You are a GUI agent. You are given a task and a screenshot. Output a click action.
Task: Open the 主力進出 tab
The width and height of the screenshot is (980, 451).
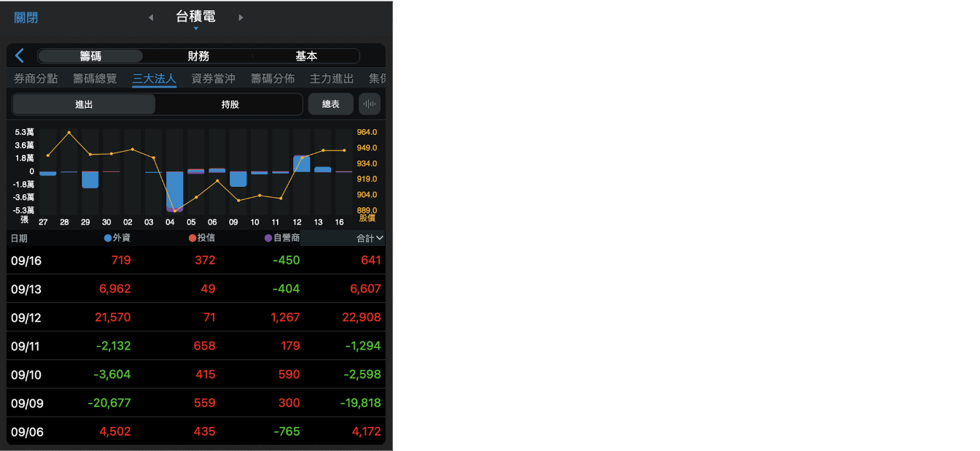pos(332,78)
